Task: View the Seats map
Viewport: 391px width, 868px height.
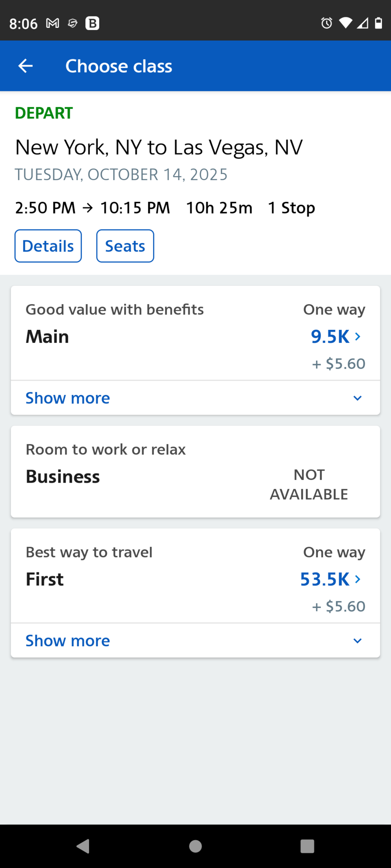Action: (x=125, y=246)
